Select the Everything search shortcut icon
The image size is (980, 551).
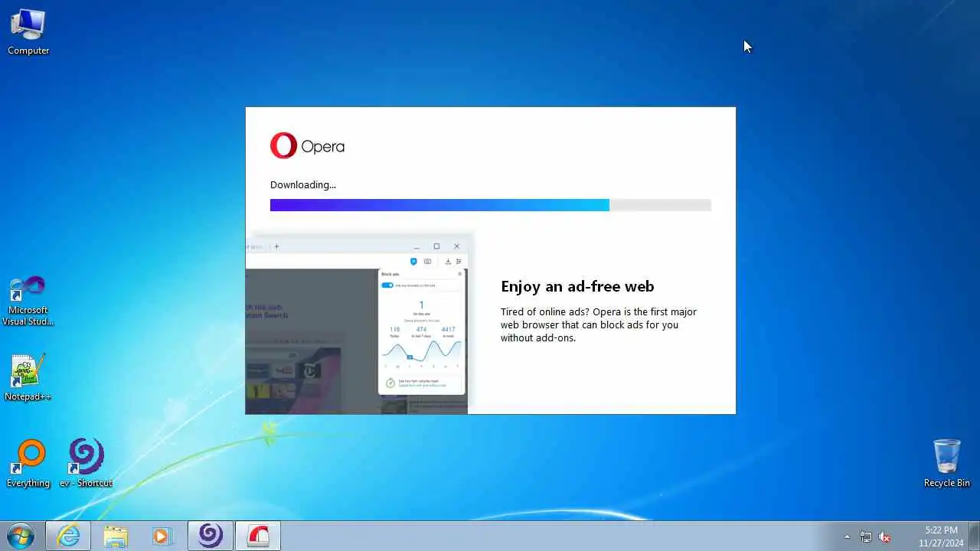[x=28, y=464]
